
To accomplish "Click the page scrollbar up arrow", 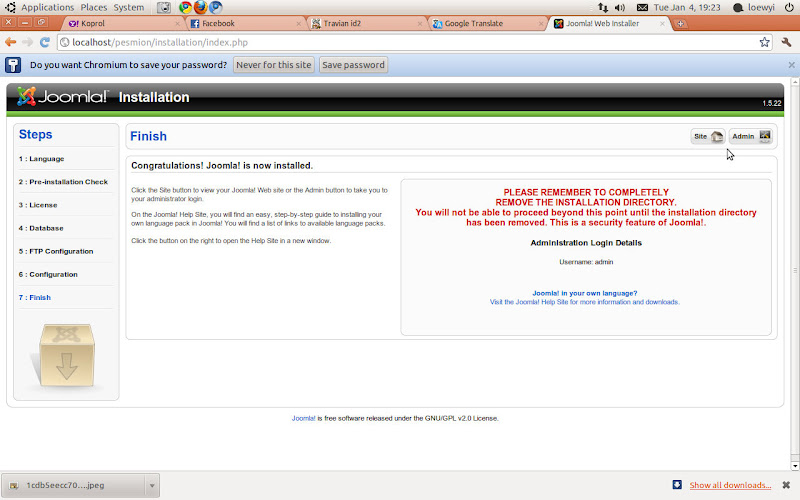I will coord(795,82).
